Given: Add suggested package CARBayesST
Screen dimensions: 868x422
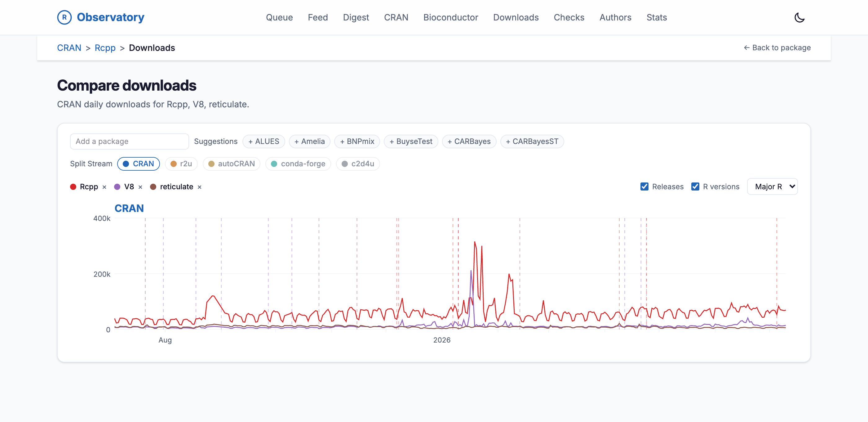Looking at the screenshot, I should (x=532, y=141).
